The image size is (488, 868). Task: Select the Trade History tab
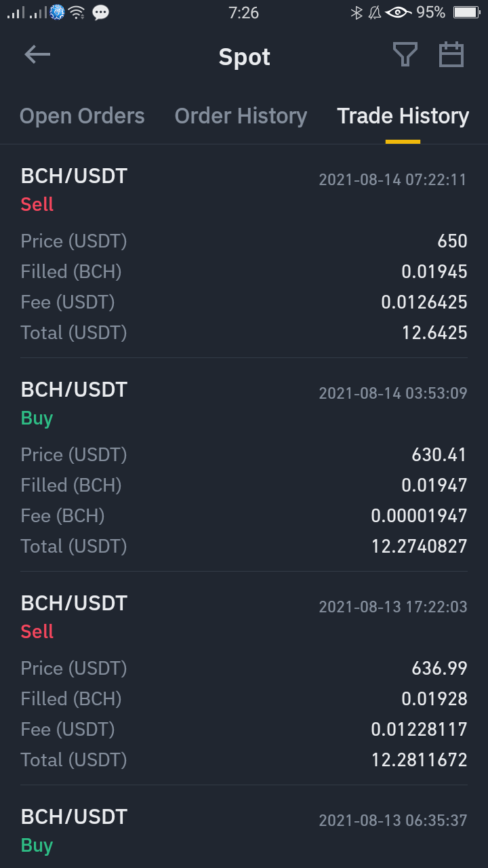click(x=403, y=116)
